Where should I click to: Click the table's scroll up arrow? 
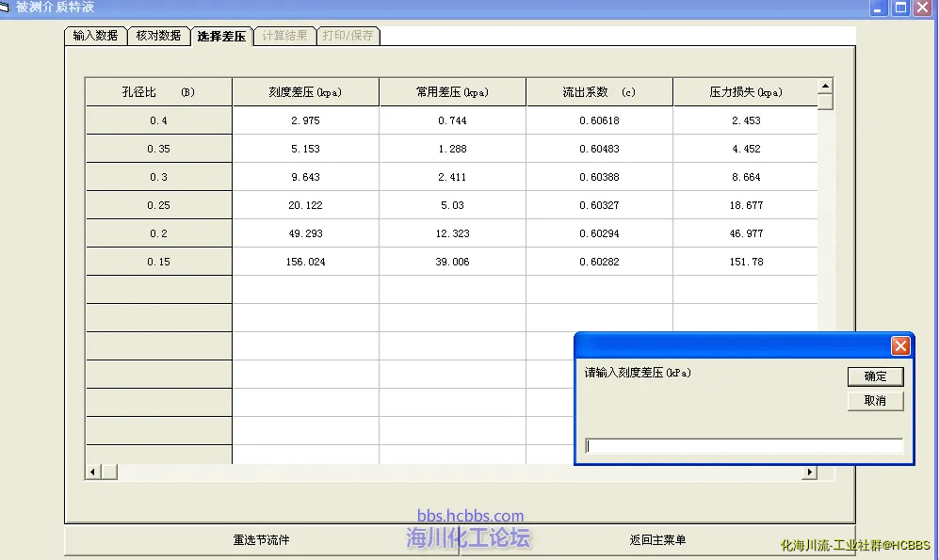pyautogui.click(x=825, y=86)
